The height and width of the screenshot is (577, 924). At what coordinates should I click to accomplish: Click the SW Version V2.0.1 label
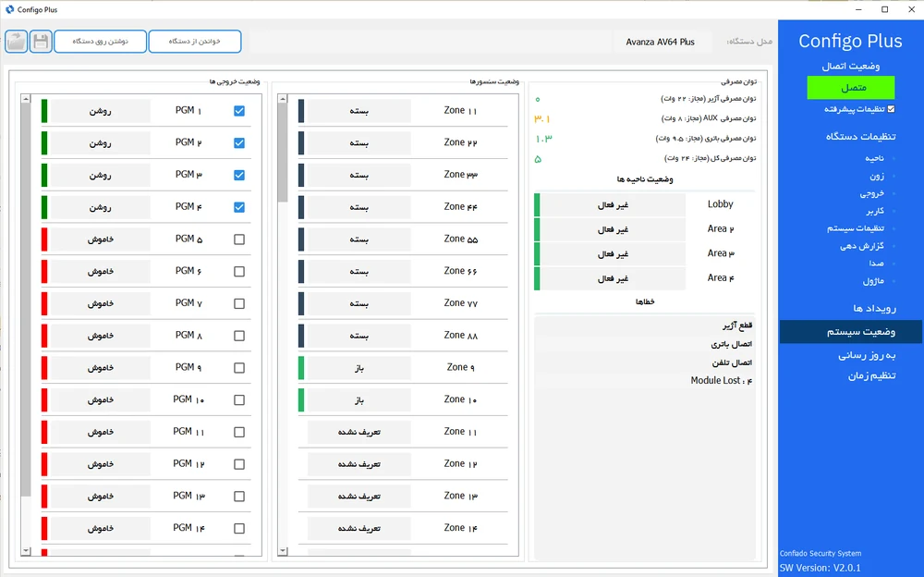[821, 568]
